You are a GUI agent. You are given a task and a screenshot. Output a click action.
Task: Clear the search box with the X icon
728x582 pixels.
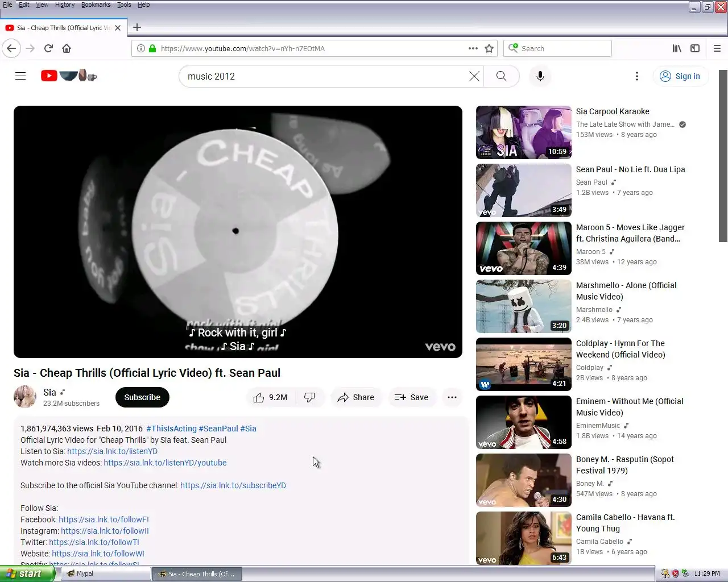click(474, 76)
